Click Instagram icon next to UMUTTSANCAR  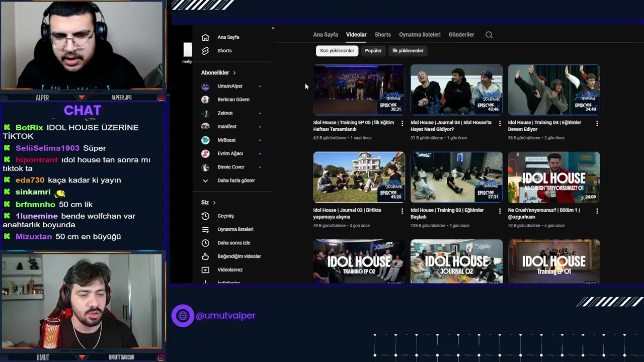(161, 357)
